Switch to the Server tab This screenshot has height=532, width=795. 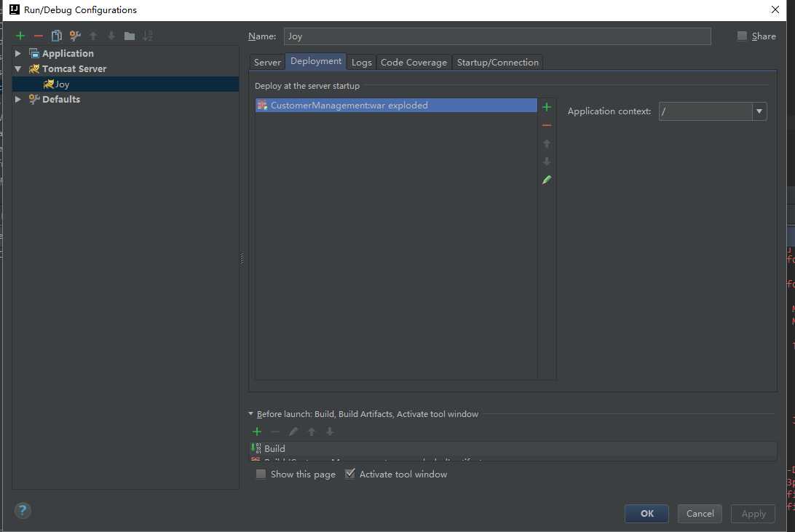267,63
